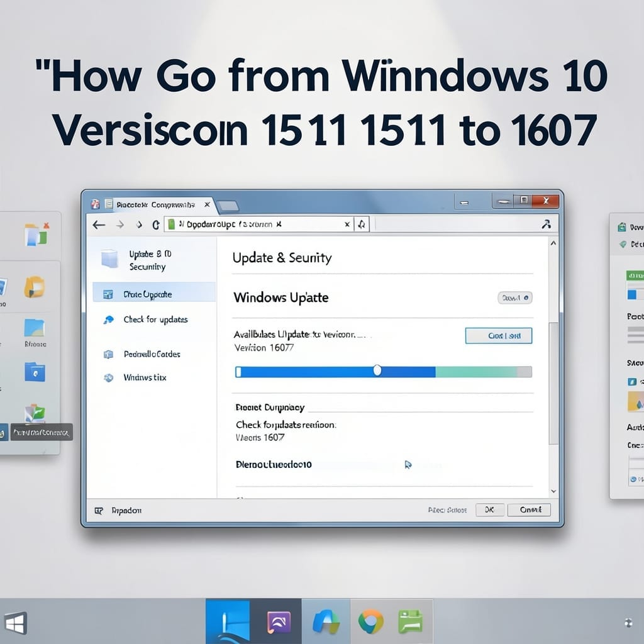Click the browser forward arrow
Image resolution: width=644 pixels, height=644 pixels.
click(x=120, y=225)
